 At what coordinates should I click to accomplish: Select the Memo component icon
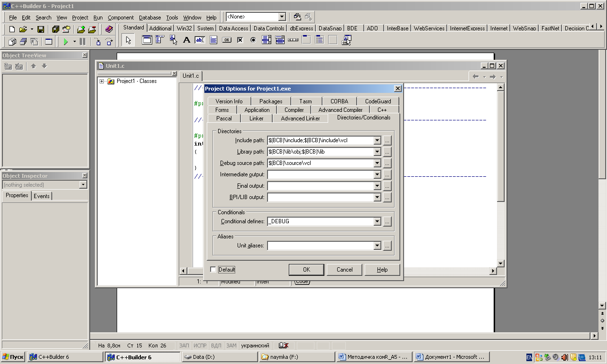(213, 40)
